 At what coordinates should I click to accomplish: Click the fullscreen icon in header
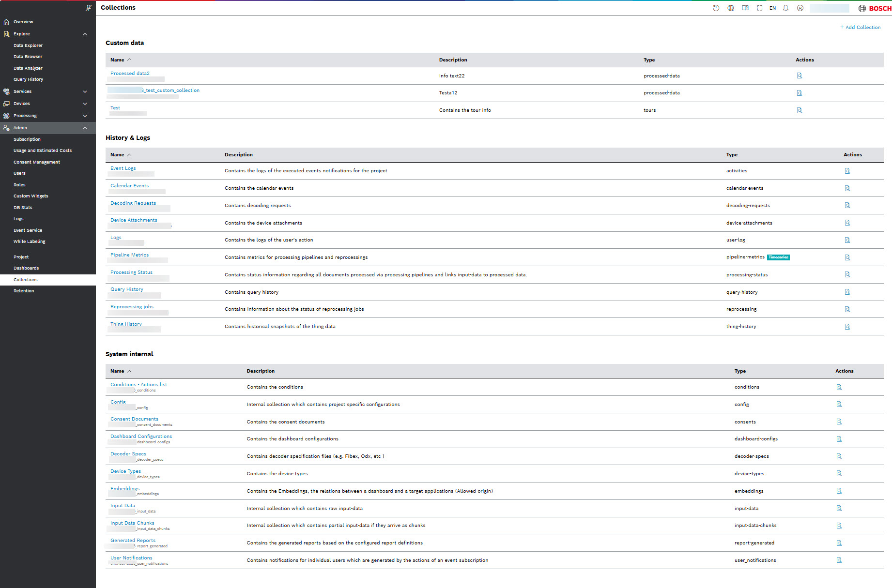coord(759,8)
